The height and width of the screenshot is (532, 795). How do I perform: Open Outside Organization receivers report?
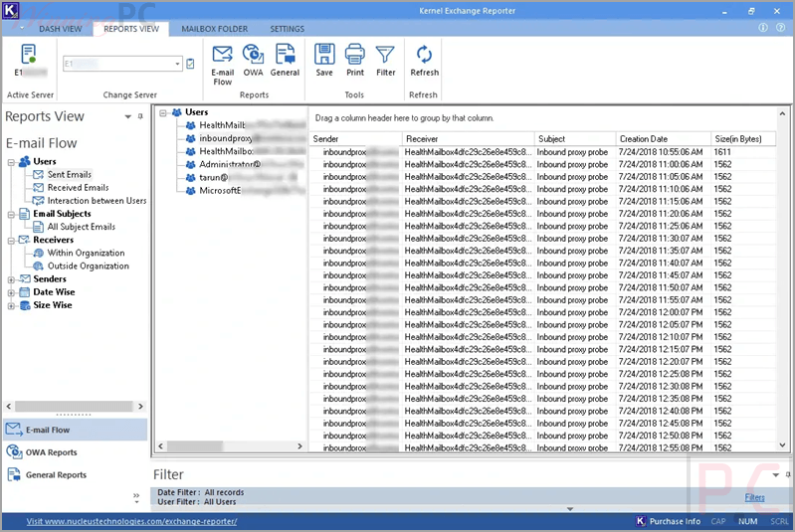(x=89, y=266)
